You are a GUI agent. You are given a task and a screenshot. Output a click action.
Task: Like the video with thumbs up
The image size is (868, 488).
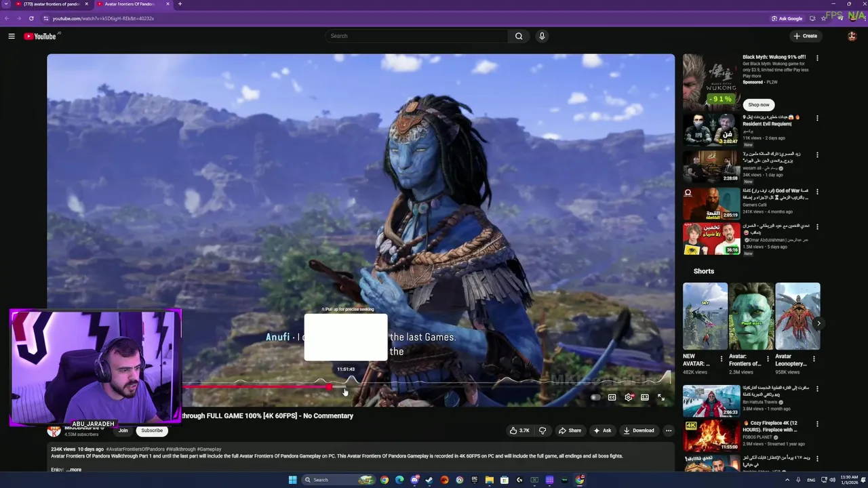pyautogui.click(x=519, y=430)
